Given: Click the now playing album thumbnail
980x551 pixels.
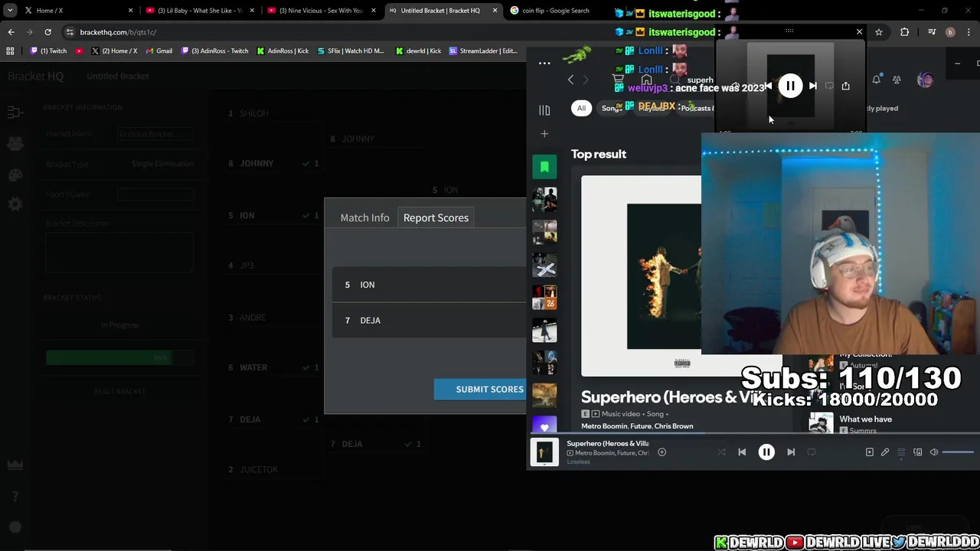Looking at the screenshot, I should pos(544,452).
